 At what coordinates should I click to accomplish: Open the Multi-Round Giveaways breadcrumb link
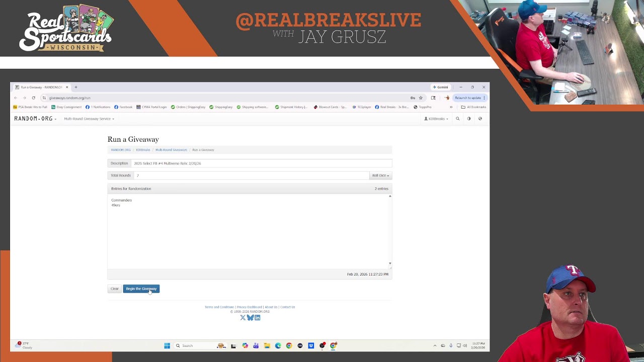click(x=171, y=150)
